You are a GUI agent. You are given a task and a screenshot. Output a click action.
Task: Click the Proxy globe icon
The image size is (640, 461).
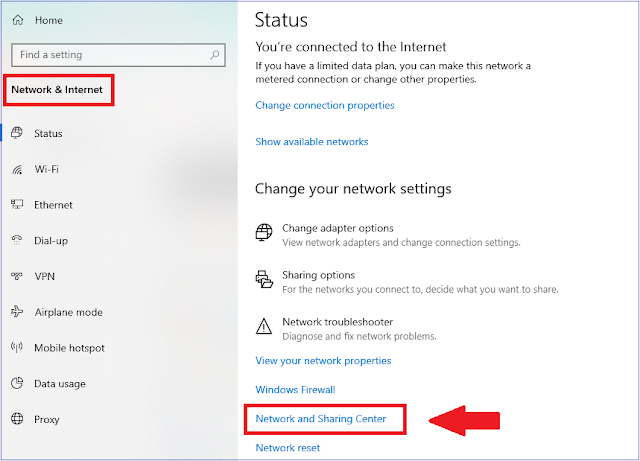(x=17, y=420)
